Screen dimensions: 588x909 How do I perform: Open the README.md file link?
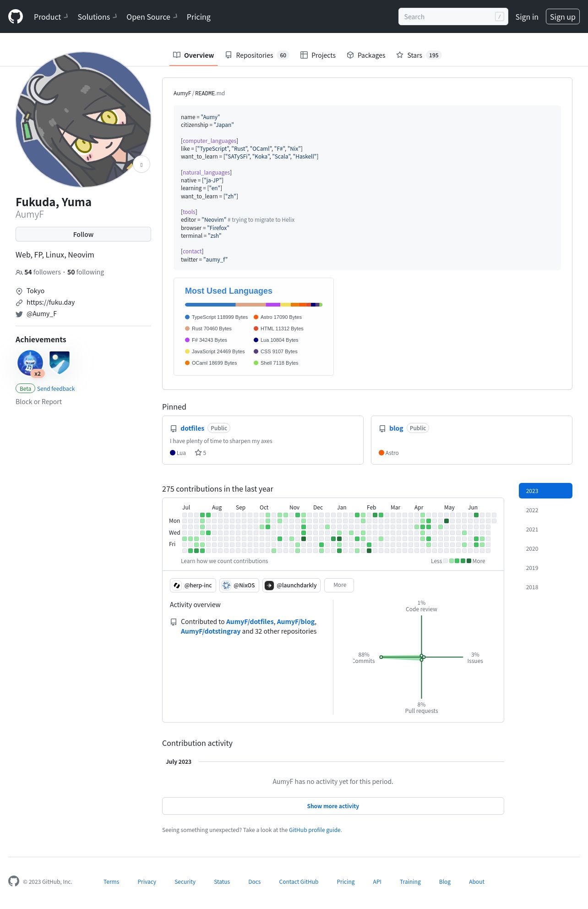pos(210,93)
